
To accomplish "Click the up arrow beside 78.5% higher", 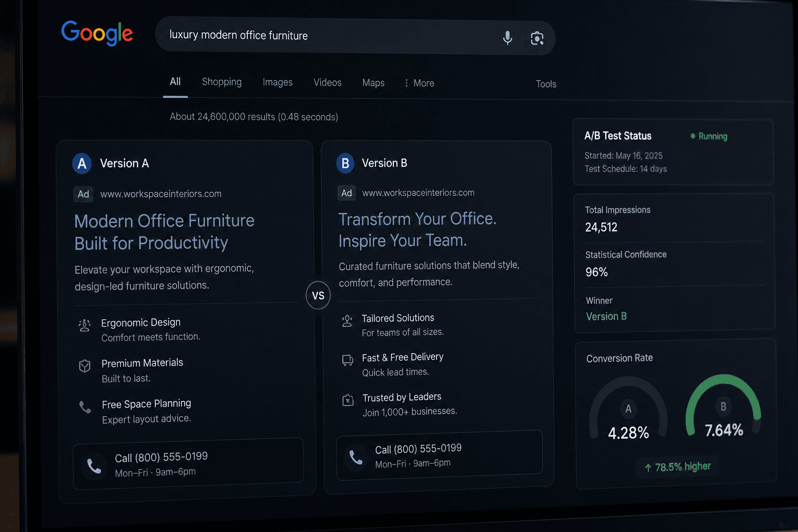I will click(648, 468).
